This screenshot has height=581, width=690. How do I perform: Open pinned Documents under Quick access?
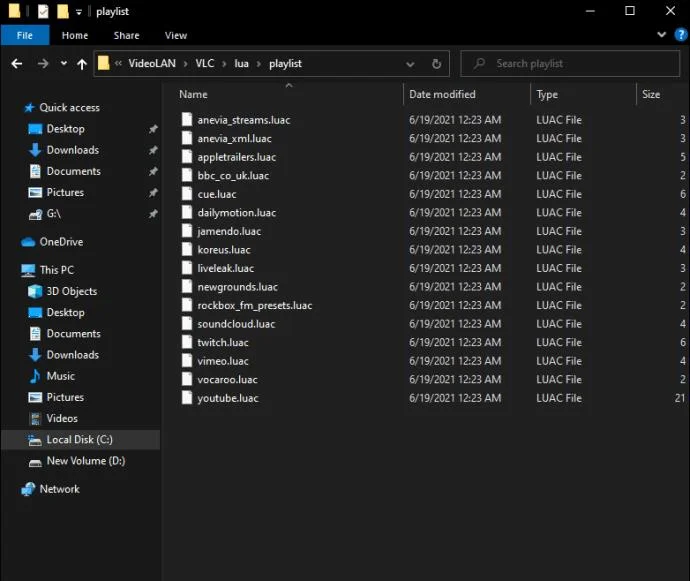click(73, 171)
